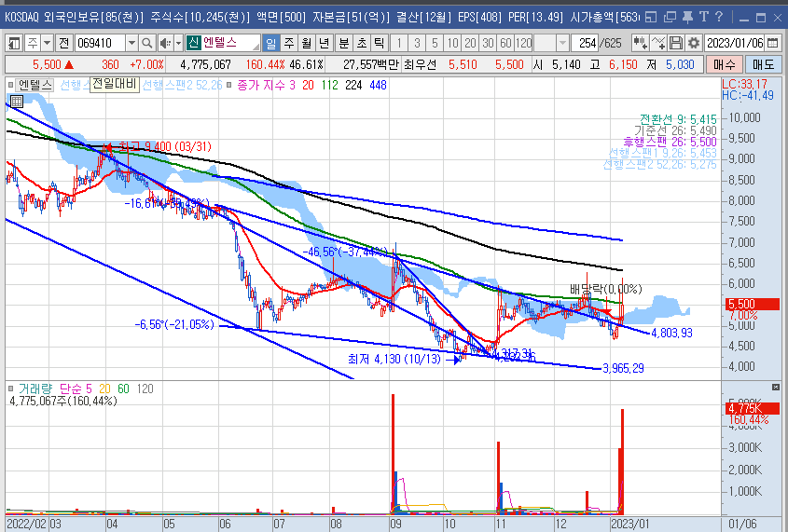The width and height of the screenshot is (788, 532).
Task: Click the 전 button before the stock code
Action: point(63,43)
